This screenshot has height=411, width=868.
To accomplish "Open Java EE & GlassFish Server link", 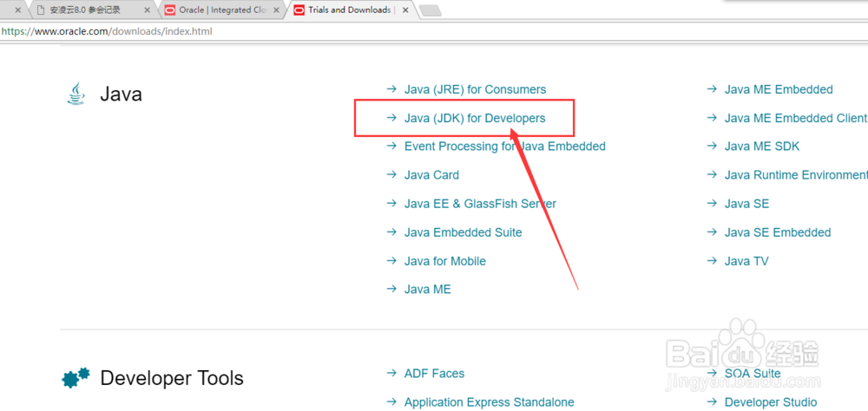I will 480,204.
